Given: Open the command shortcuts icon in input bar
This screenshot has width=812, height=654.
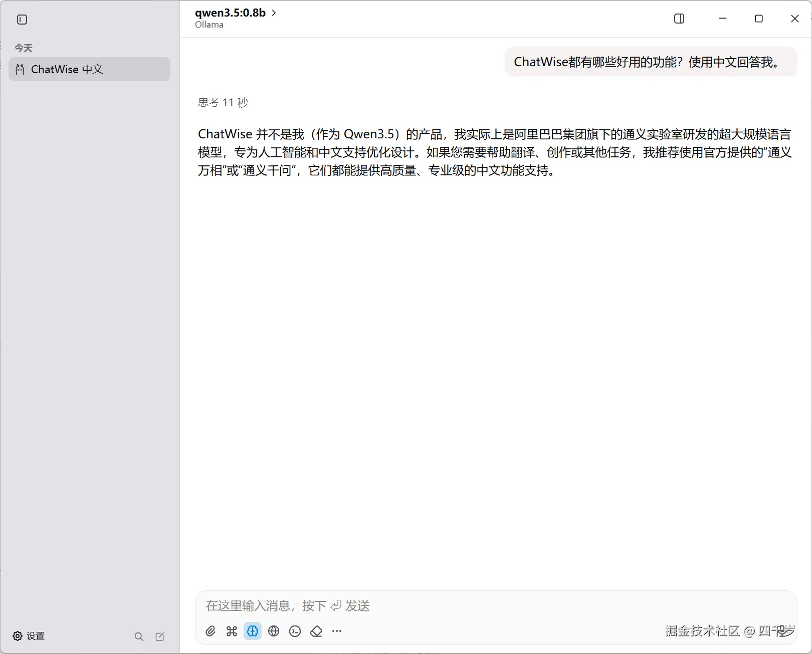Looking at the screenshot, I should (x=232, y=631).
